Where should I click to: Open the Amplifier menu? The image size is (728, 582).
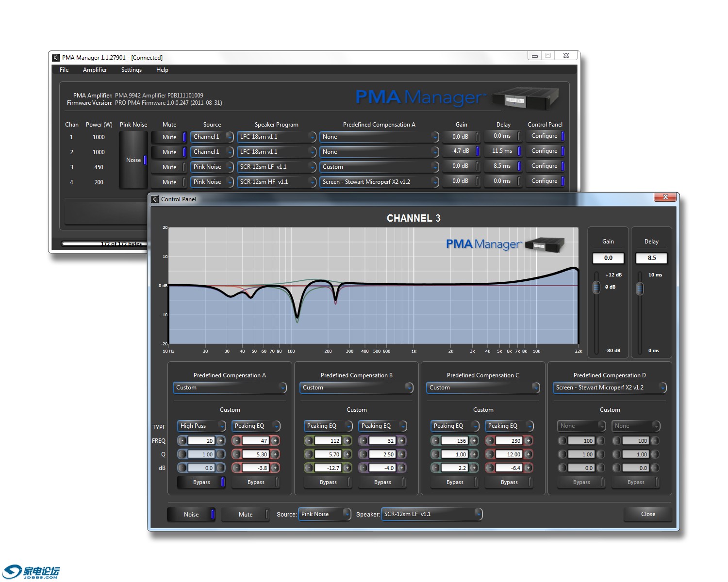pos(95,70)
